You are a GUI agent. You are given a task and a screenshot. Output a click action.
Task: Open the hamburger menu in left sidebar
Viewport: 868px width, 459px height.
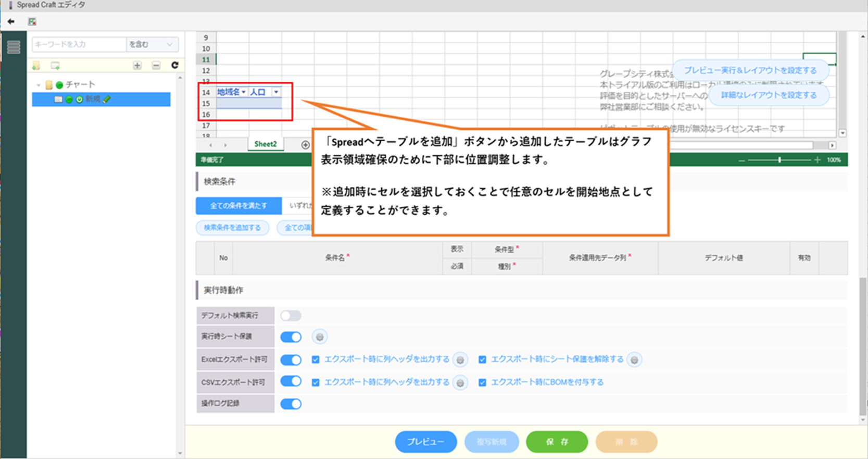14,47
